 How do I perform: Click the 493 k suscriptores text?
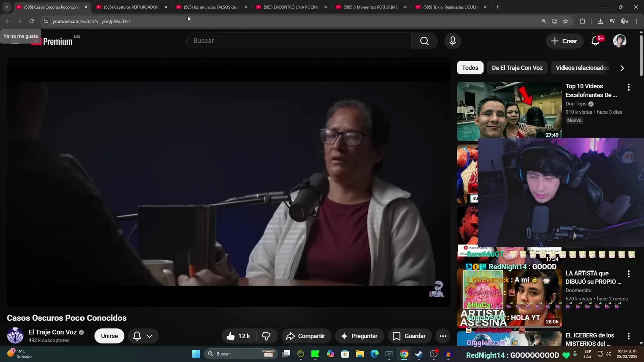coord(49,341)
